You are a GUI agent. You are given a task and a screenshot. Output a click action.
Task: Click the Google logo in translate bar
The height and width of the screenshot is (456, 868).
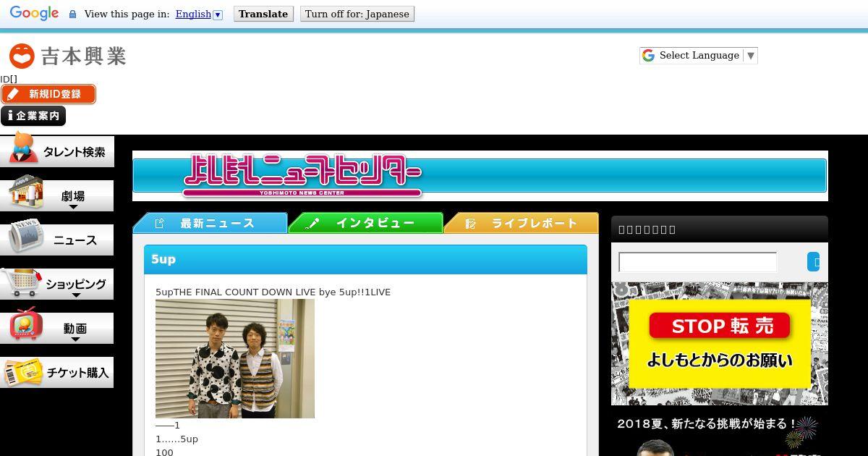[x=34, y=14]
